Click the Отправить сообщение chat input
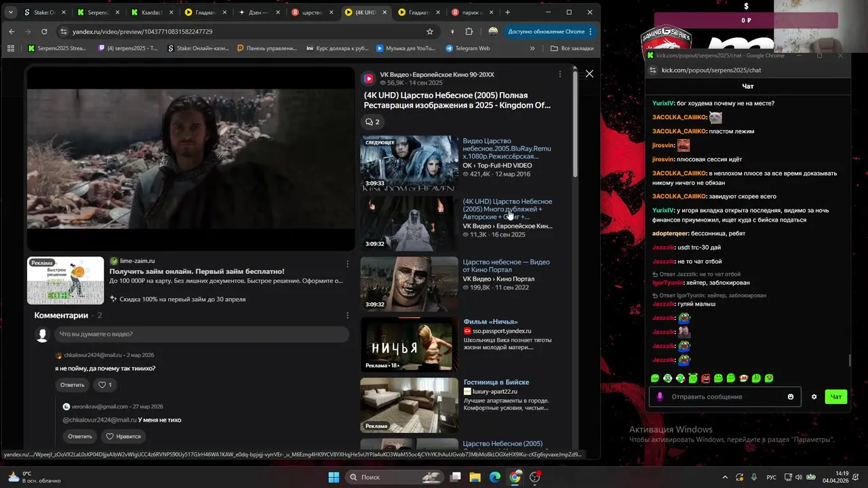Image resolution: width=868 pixels, height=488 pixels. pos(726,396)
